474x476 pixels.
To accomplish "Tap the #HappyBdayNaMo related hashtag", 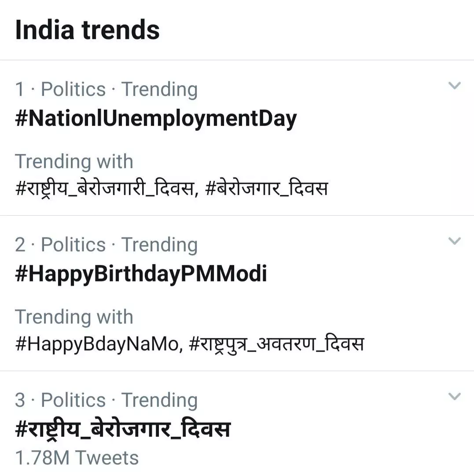I will click(97, 344).
